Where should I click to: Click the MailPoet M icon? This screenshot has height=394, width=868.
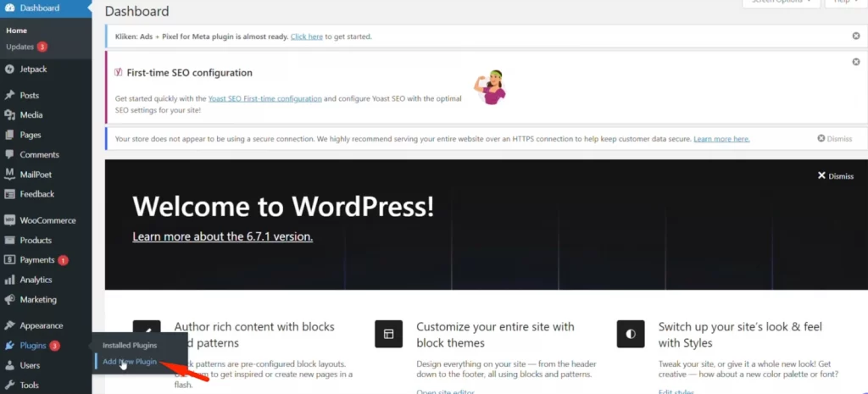(9, 175)
